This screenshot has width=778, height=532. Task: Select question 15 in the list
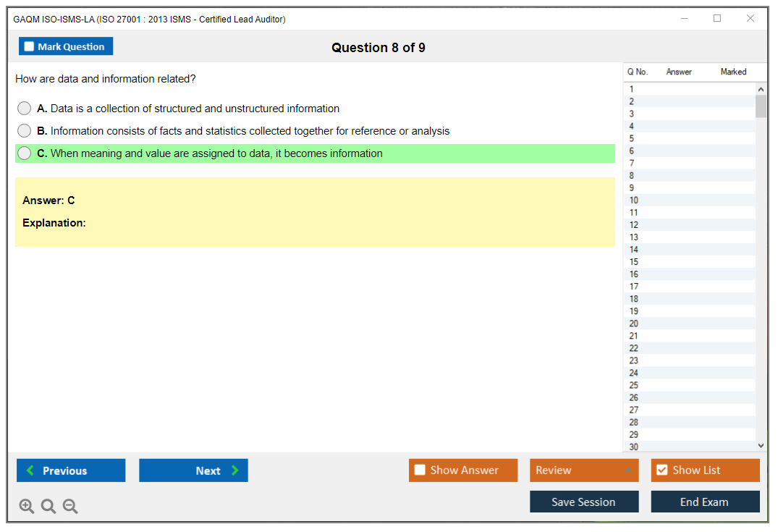tap(634, 262)
